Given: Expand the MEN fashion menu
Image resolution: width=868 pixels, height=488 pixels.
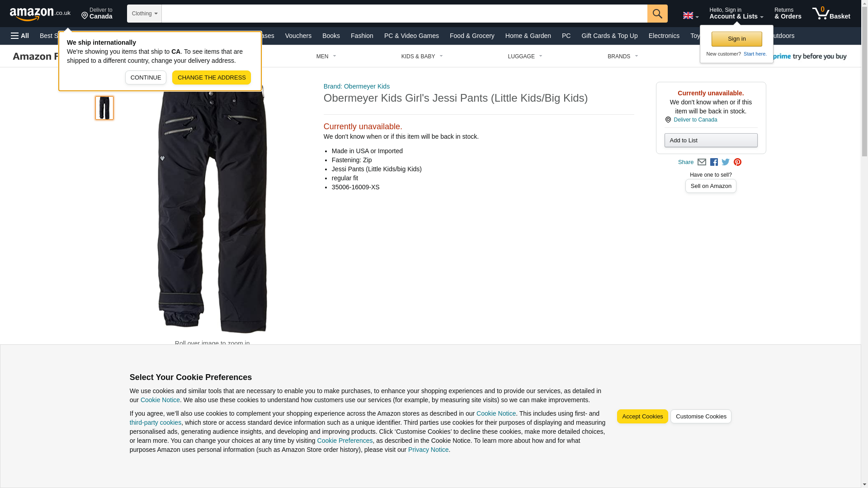Looking at the screenshot, I should pos(326,56).
